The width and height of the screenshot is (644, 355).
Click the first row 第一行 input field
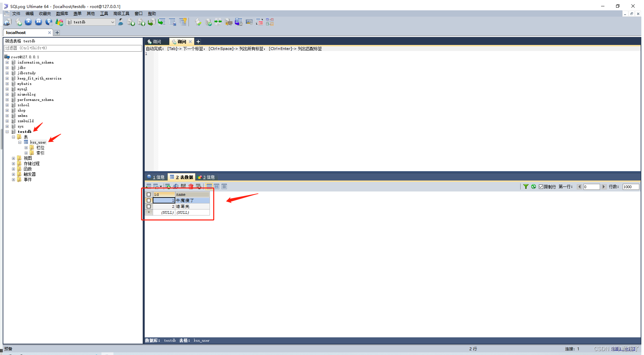(x=591, y=187)
